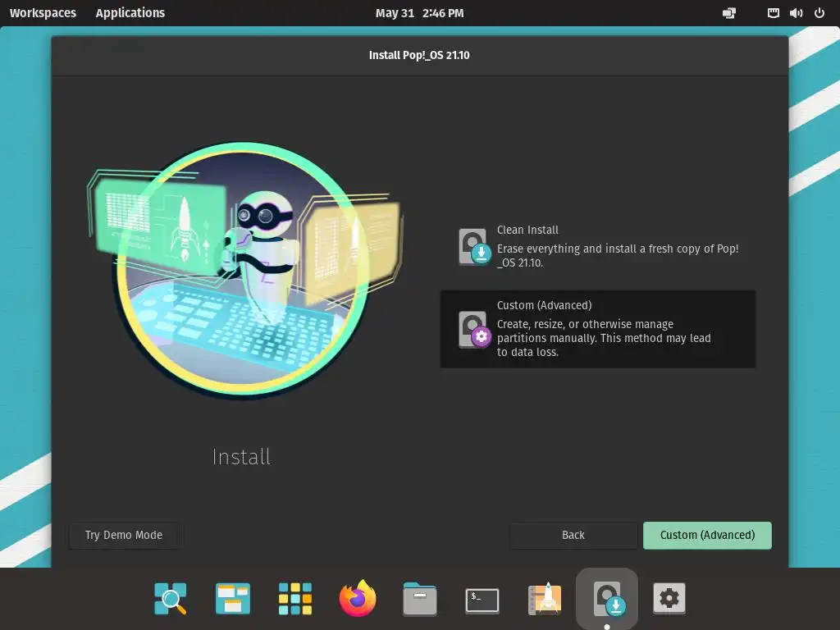Click the Try Demo Mode button
This screenshot has height=630, width=840.
click(x=124, y=535)
